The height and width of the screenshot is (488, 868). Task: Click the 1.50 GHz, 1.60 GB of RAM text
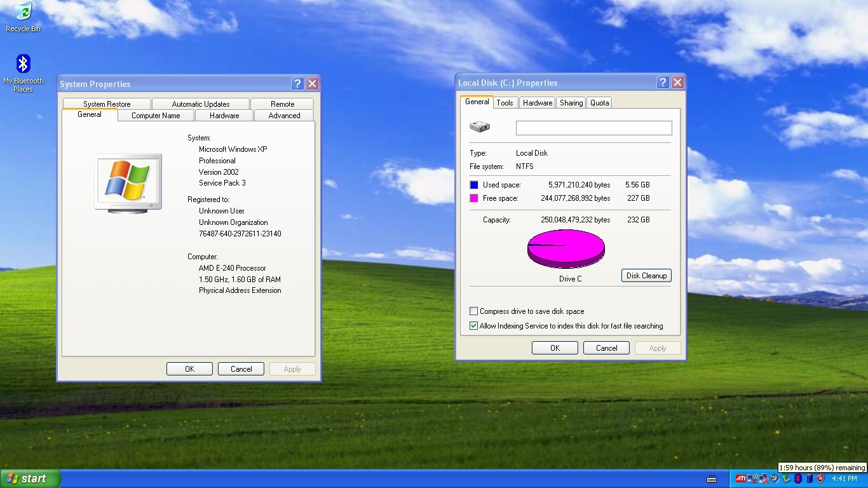tap(240, 280)
